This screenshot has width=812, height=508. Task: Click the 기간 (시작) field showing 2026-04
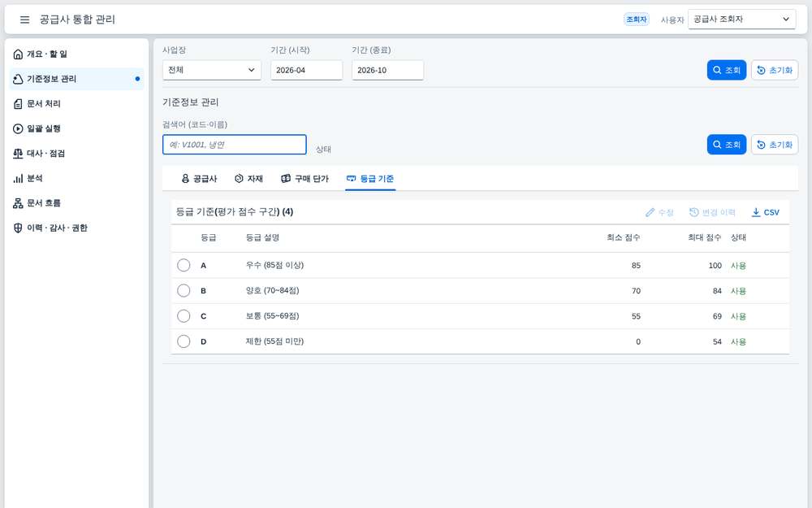307,70
